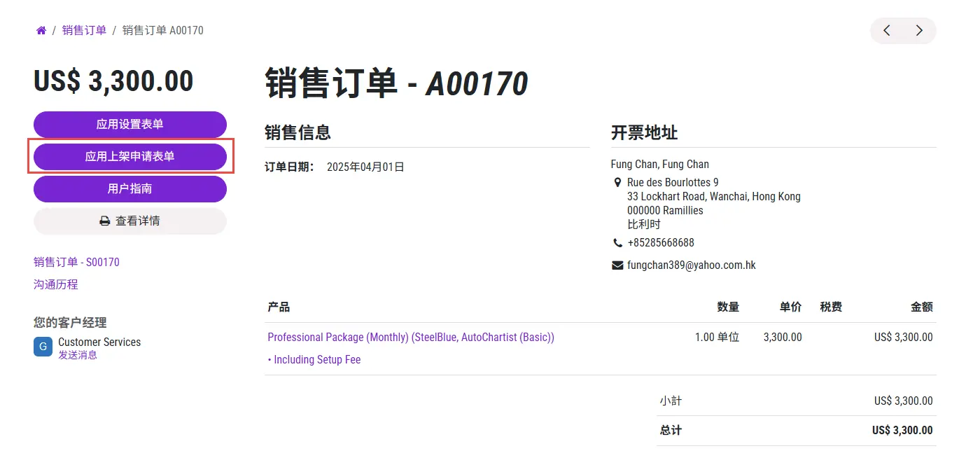Click 总计 total label
Screen dimensions: 980x451
pyautogui.click(x=671, y=431)
